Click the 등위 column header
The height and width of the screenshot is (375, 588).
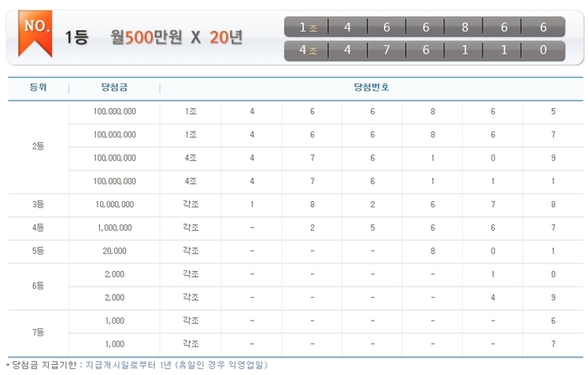[38, 87]
